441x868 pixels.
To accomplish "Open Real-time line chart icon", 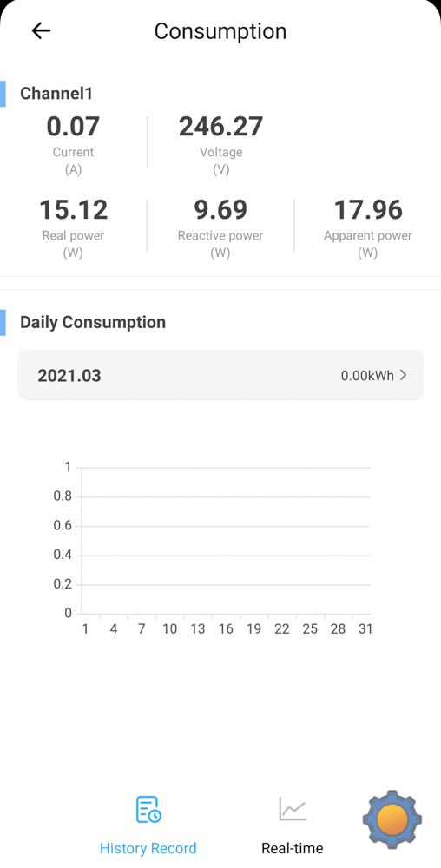I will [293, 809].
